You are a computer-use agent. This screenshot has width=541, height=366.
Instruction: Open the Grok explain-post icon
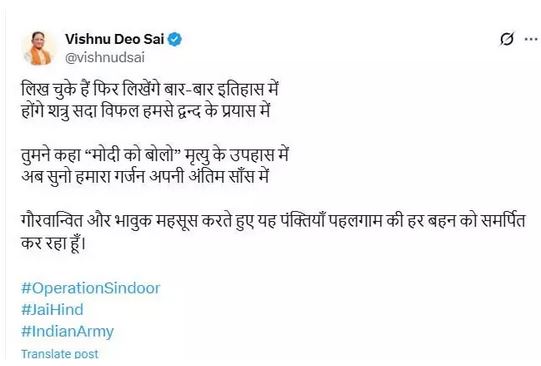click(x=507, y=39)
